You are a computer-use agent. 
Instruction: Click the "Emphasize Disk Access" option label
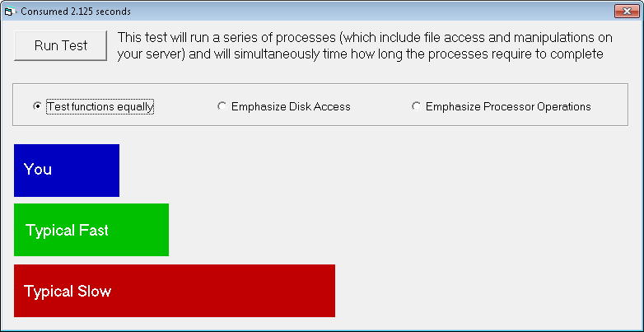point(291,106)
